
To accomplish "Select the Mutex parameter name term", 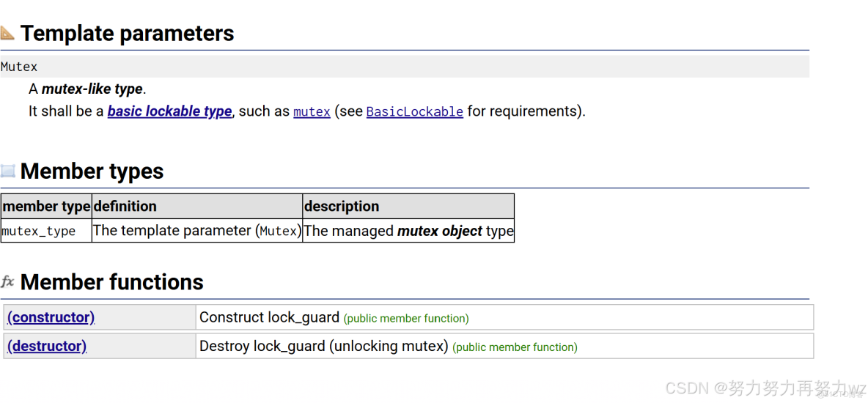I will tap(19, 67).
